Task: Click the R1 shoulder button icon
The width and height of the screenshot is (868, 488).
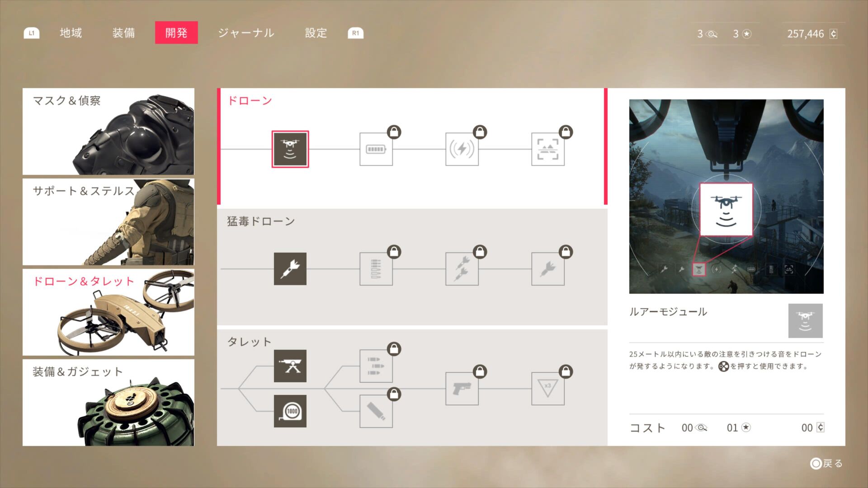Action: pos(356,33)
